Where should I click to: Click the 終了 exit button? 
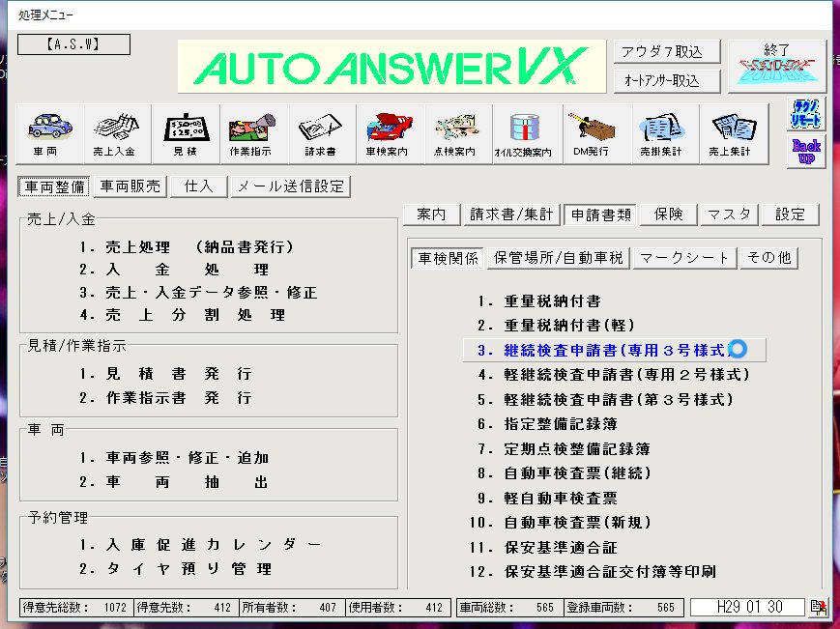777,66
